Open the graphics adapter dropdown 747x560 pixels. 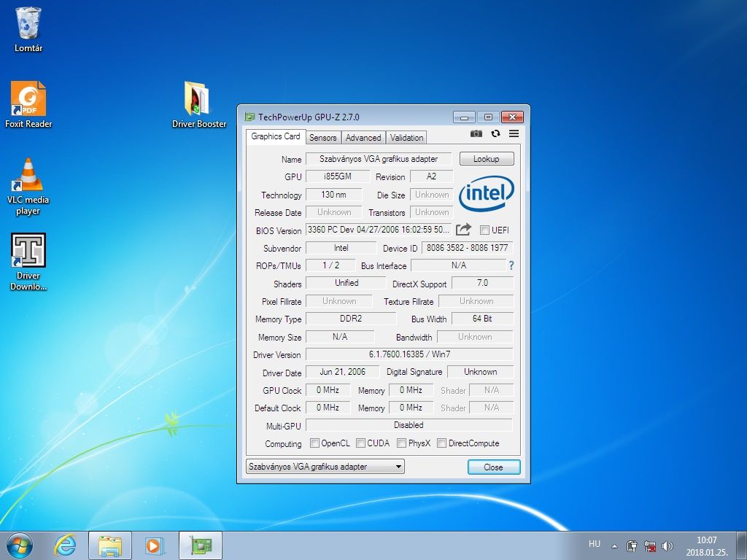click(x=325, y=467)
